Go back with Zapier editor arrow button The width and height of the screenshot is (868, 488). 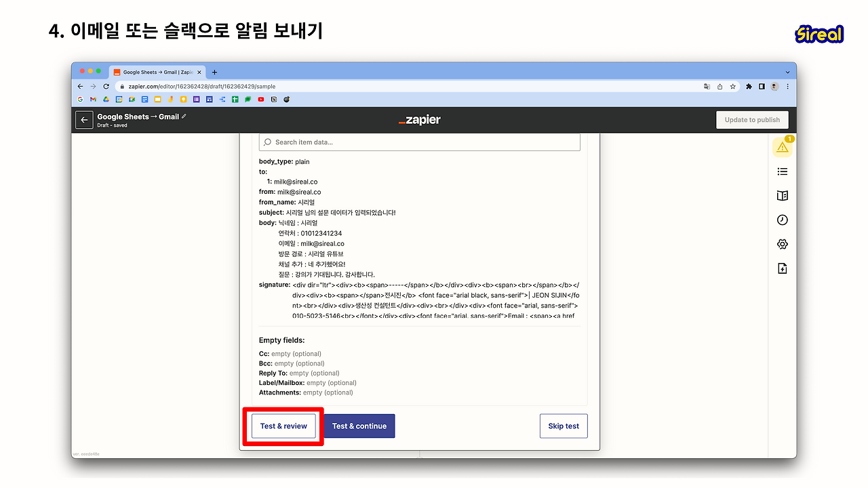coord(84,120)
